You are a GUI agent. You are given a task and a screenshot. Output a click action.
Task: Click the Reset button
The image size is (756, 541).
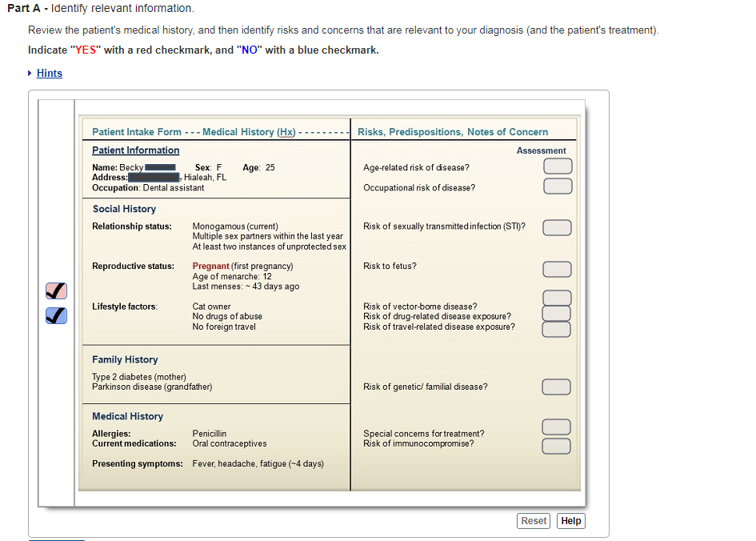coord(533,520)
